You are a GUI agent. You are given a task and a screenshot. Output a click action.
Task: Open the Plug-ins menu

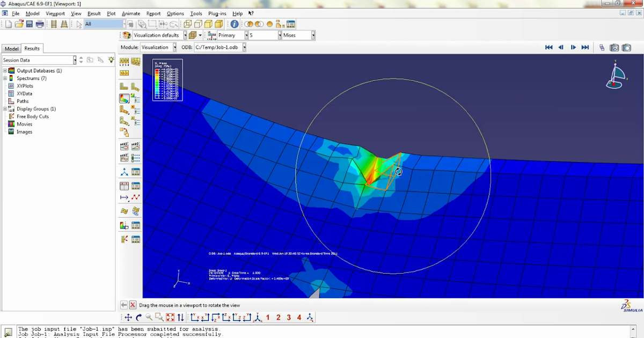217,13
